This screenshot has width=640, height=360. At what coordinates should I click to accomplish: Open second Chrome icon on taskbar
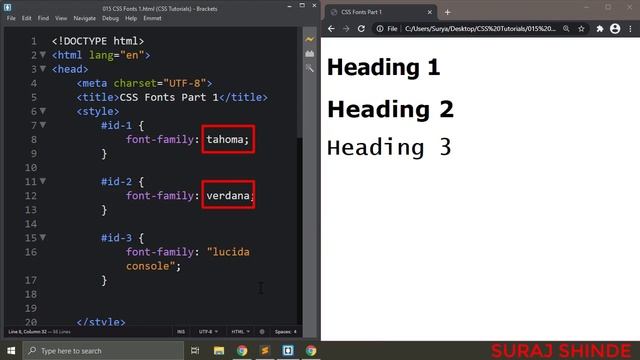coord(311,351)
